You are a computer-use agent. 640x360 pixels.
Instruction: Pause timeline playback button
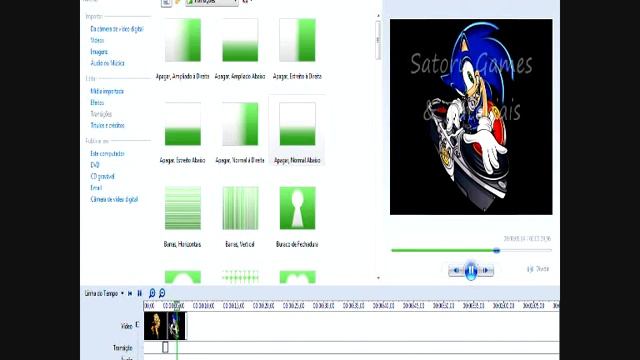pos(140,293)
